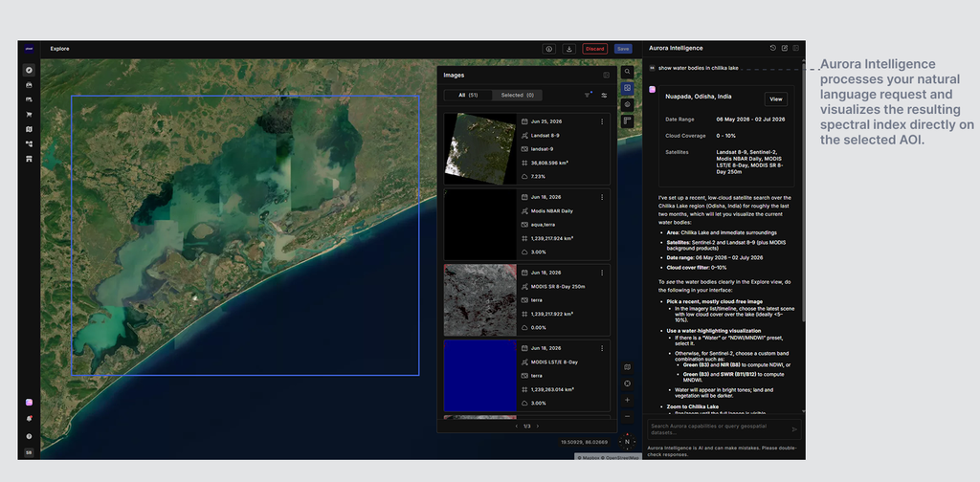Reset map orientation with the N compass
This screenshot has width=980, height=482.
click(x=627, y=442)
